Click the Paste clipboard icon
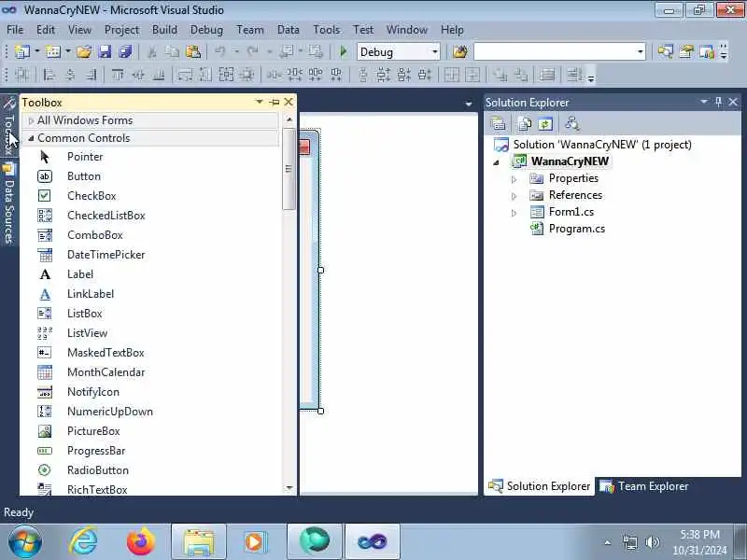The width and height of the screenshot is (747, 560). tap(193, 51)
